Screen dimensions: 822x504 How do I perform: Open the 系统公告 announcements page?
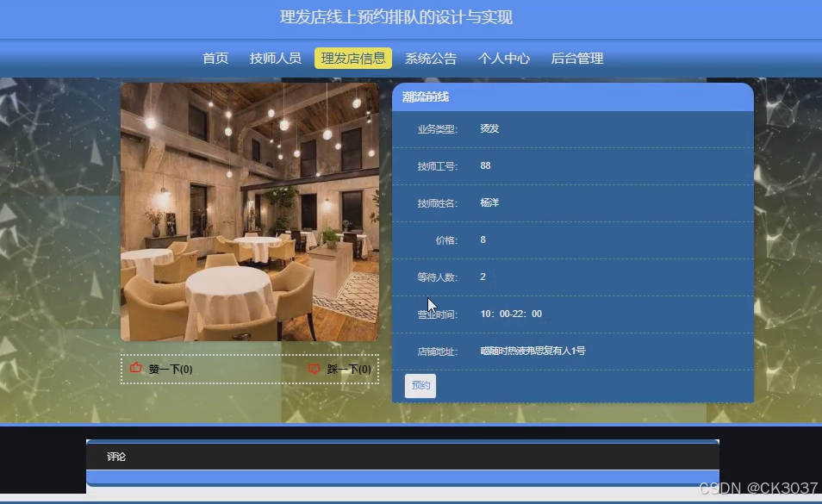coord(431,58)
